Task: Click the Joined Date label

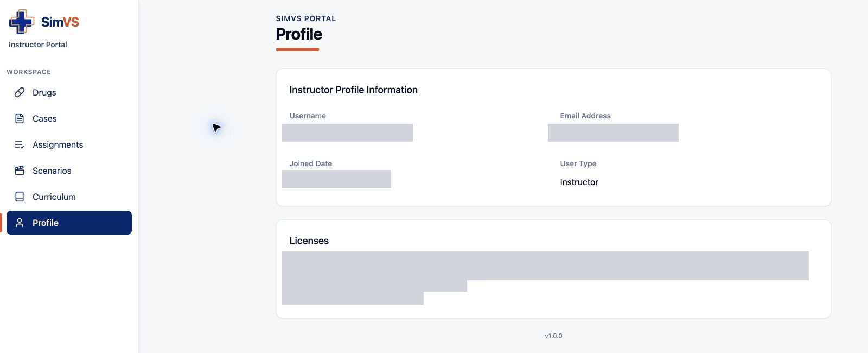Action: [x=311, y=163]
